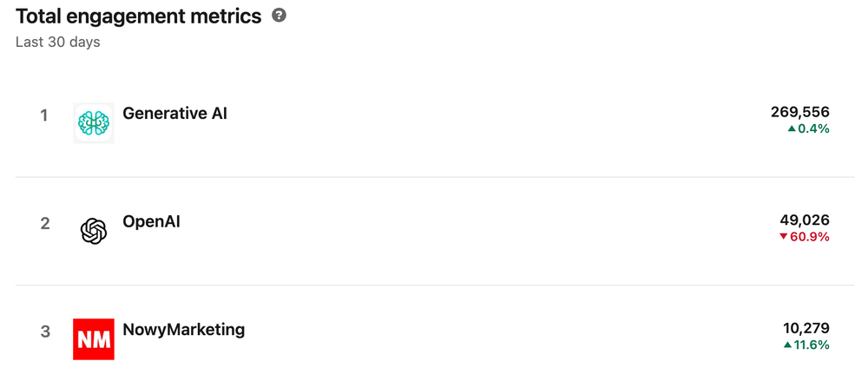Select the 49,026 engagement count
Image resolution: width=868 pixels, height=381 pixels.
pos(805,220)
